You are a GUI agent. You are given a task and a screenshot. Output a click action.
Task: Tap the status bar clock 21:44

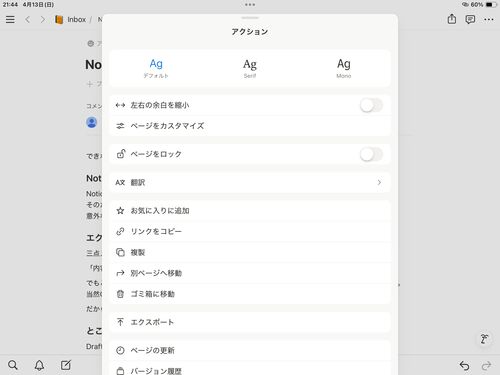[x=10, y=5]
